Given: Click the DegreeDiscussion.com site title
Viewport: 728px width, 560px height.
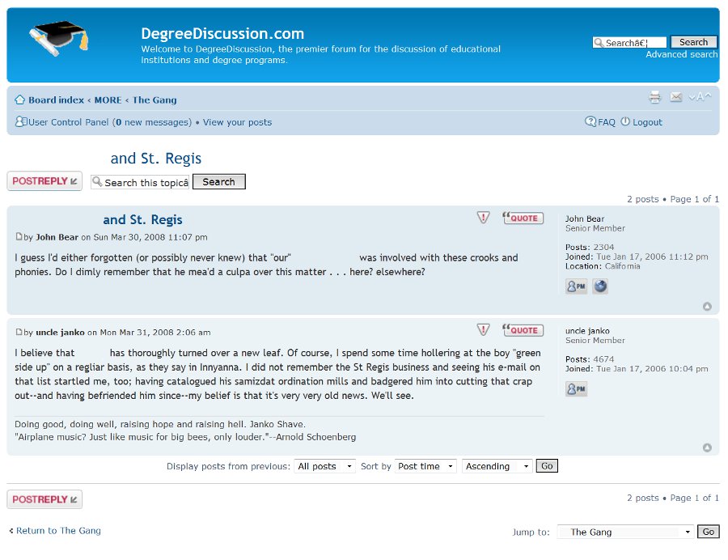Looking at the screenshot, I should pos(222,33).
